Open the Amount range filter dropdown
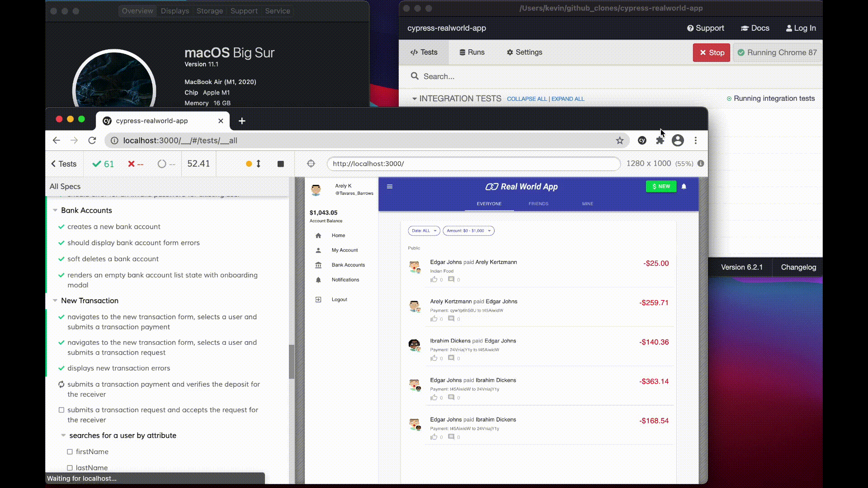868x488 pixels. pos(468,230)
